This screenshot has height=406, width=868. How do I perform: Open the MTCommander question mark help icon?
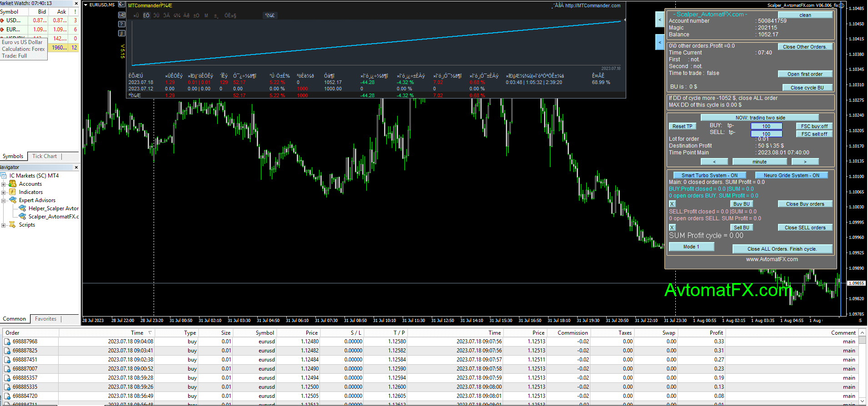(x=122, y=24)
